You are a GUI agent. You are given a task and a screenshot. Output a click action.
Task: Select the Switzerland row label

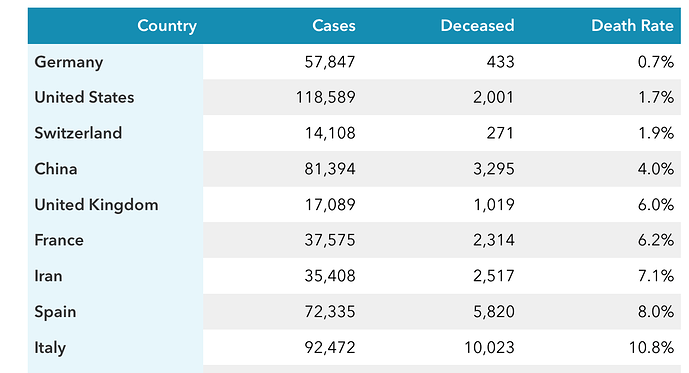(x=78, y=133)
